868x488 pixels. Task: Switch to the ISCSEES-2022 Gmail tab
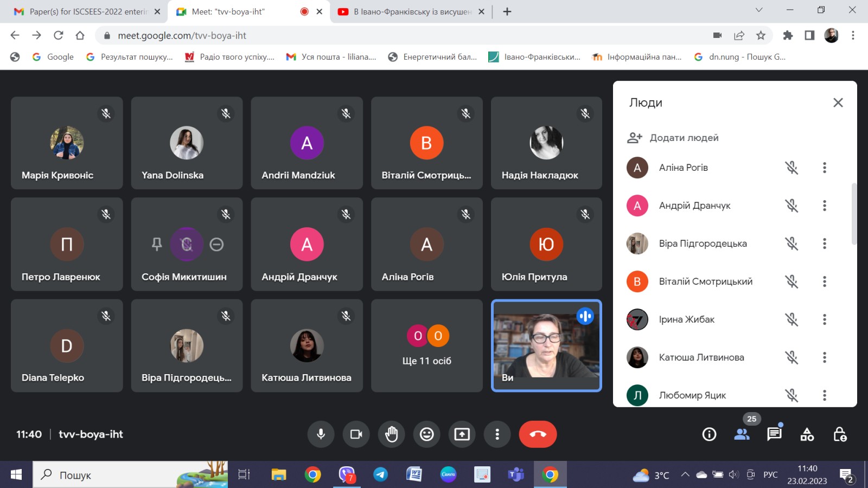(87, 11)
